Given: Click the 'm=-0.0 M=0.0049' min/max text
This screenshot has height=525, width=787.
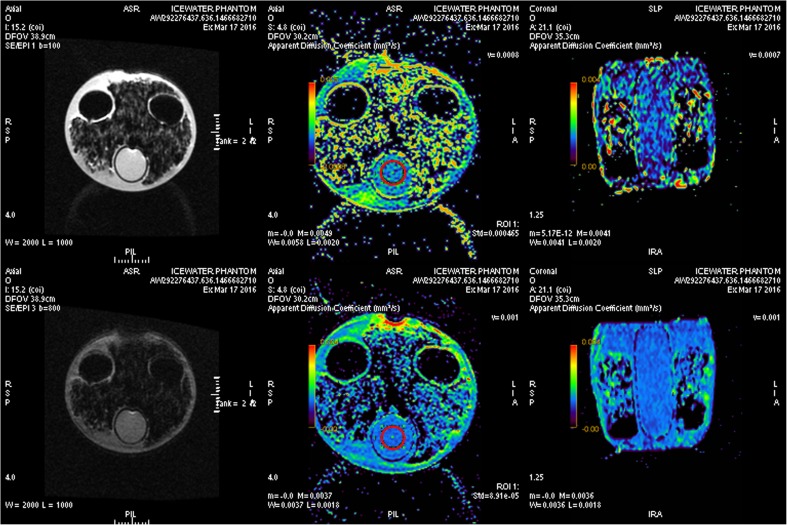Looking at the screenshot, I should tap(300, 233).
